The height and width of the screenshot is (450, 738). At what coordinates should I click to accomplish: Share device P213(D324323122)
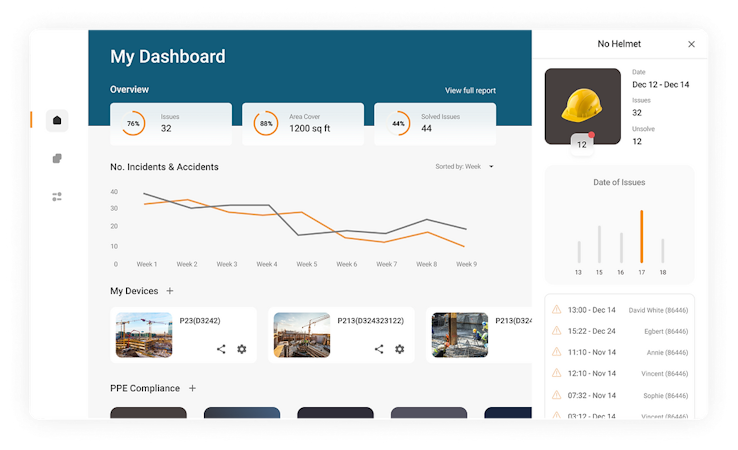pyautogui.click(x=379, y=349)
